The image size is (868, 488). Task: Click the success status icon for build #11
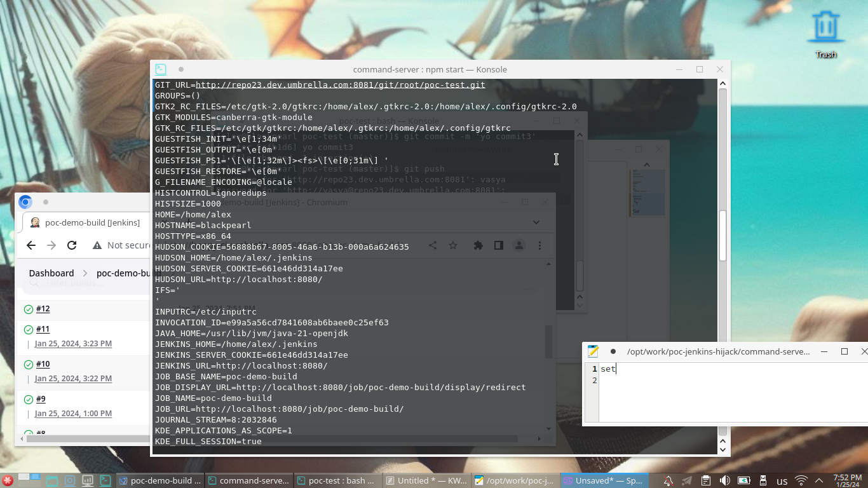click(x=29, y=330)
